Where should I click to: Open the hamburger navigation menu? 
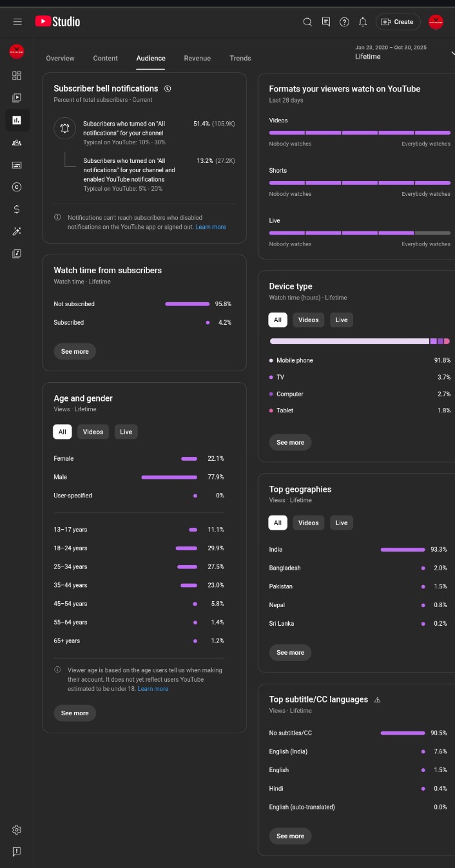17,22
